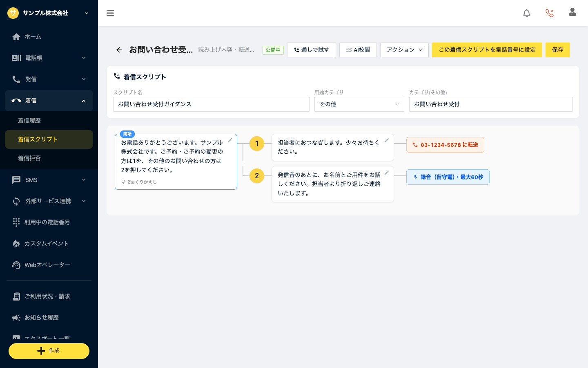Click the 通しで試す button
The width and height of the screenshot is (588, 368).
pos(312,50)
